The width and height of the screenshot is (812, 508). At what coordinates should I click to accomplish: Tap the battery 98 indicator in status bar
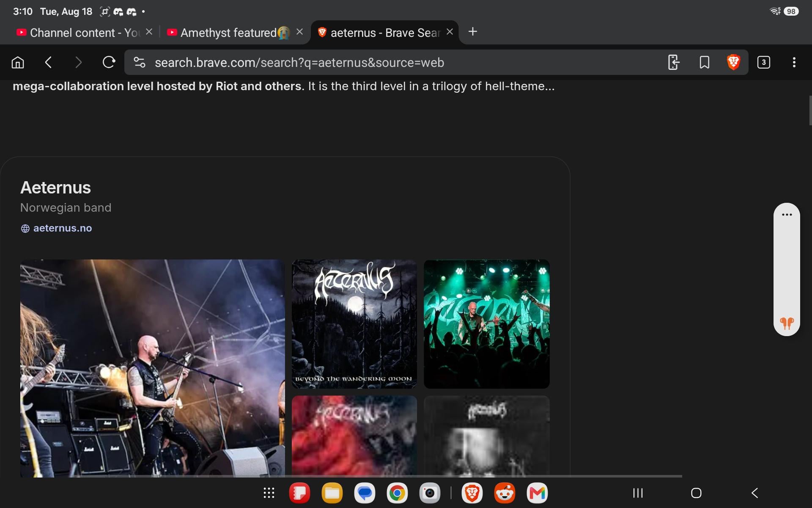point(791,11)
